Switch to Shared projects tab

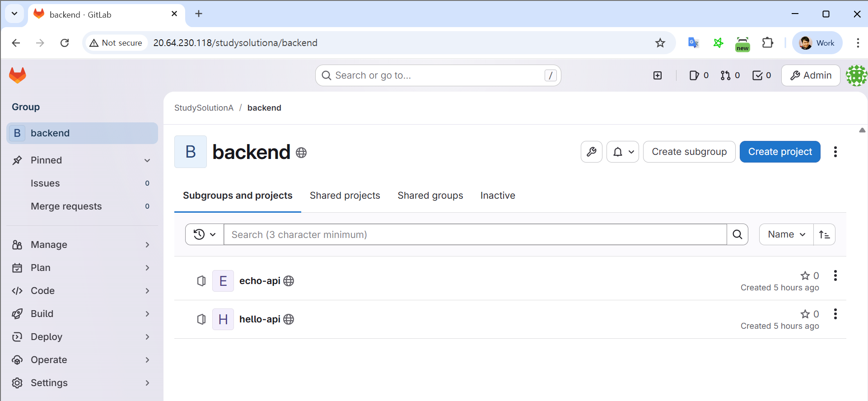345,196
